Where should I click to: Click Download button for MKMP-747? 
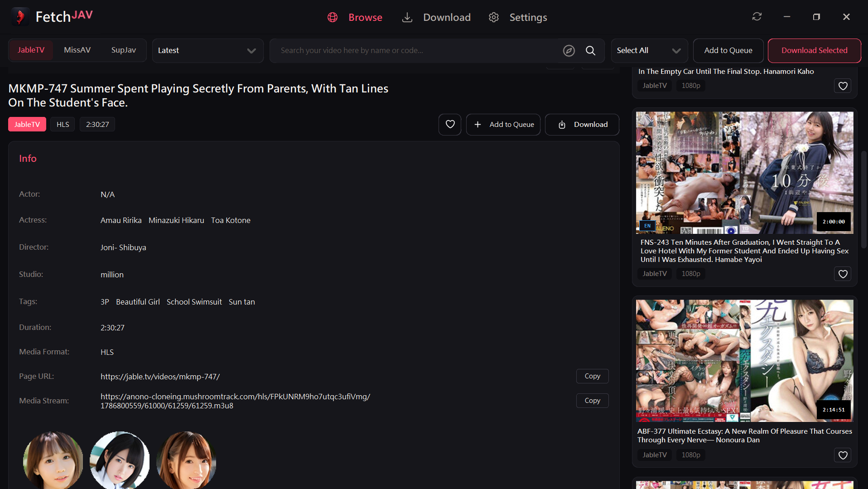pyautogui.click(x=582, y=125)
